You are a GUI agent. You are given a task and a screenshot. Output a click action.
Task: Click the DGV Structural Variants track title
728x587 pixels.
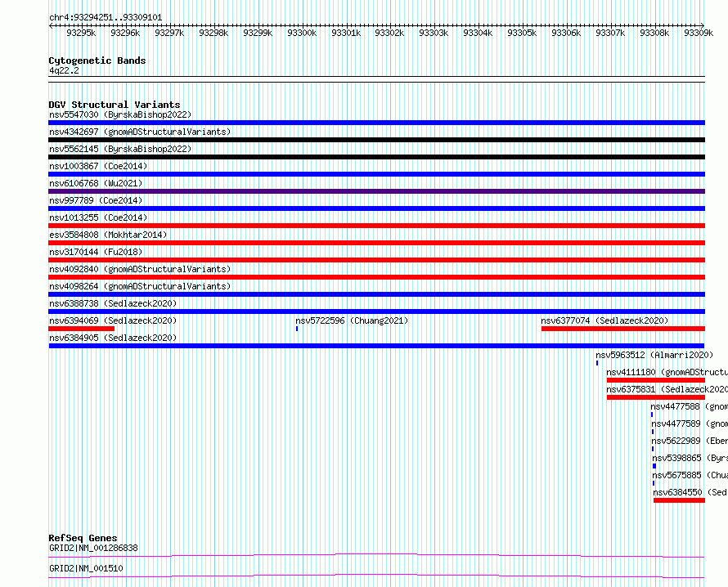click(115, 105)
